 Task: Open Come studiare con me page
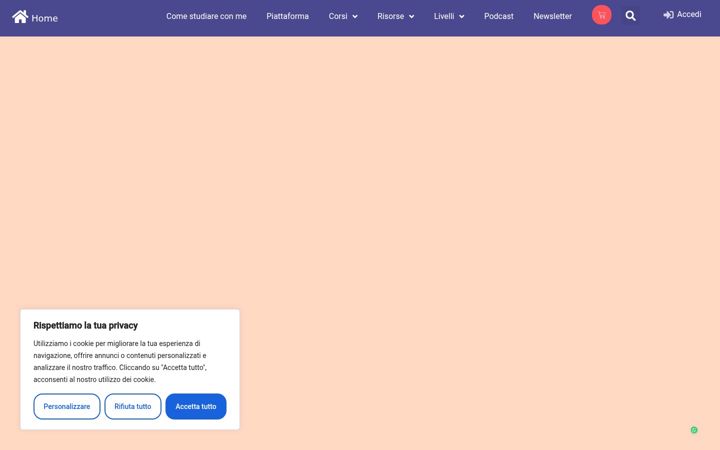tap(206, 16)
